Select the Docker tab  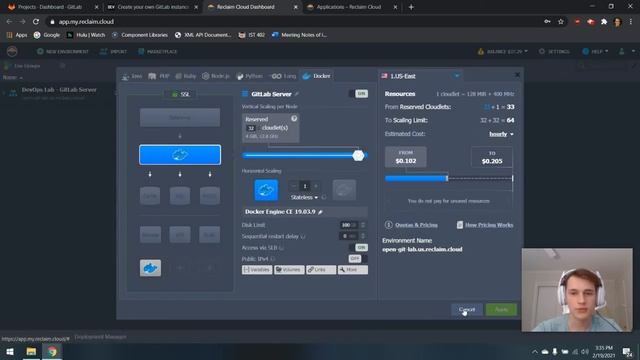(316, 76)
